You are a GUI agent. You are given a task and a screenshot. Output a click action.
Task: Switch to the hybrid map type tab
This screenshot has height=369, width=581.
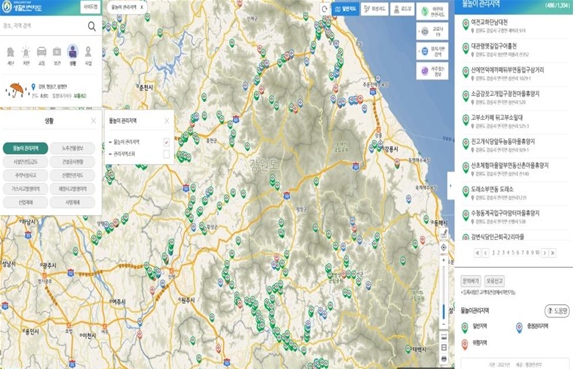375,9
